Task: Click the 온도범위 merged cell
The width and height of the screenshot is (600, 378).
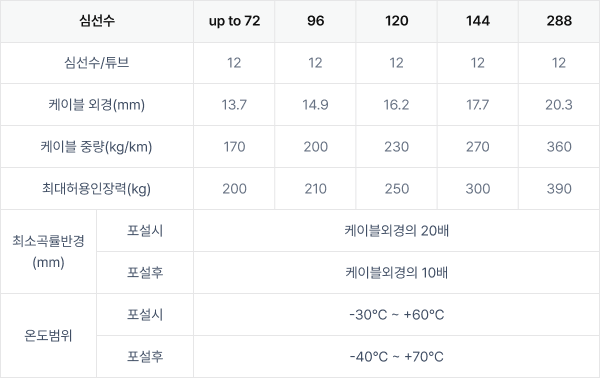Action: (48, 336)
